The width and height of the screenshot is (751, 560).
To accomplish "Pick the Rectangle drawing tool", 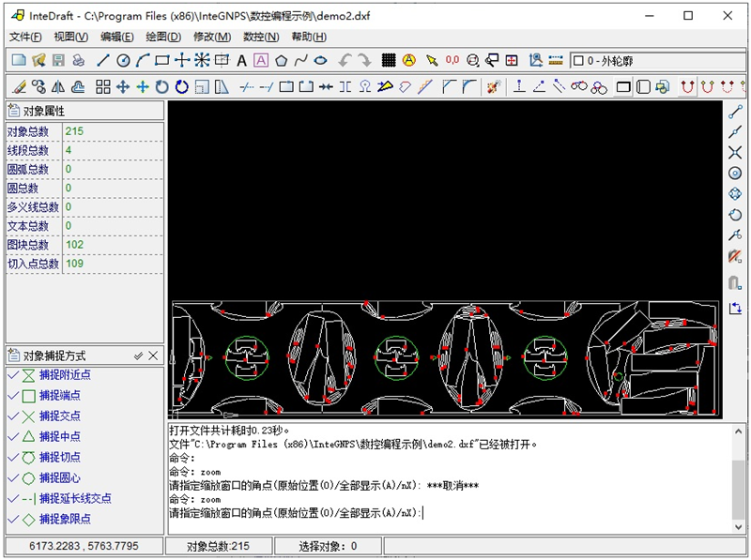I will [162, 60].
